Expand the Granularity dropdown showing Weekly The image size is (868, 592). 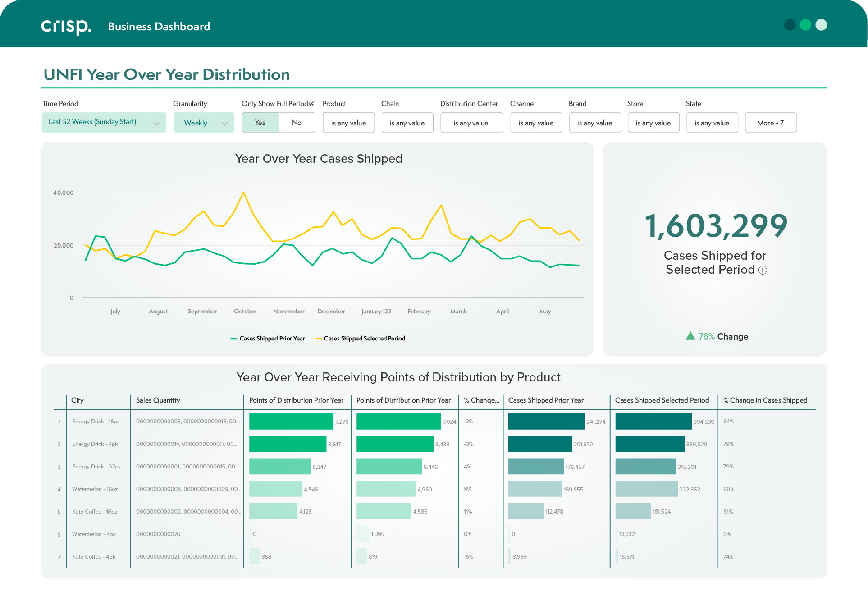(x=203, y=122)
